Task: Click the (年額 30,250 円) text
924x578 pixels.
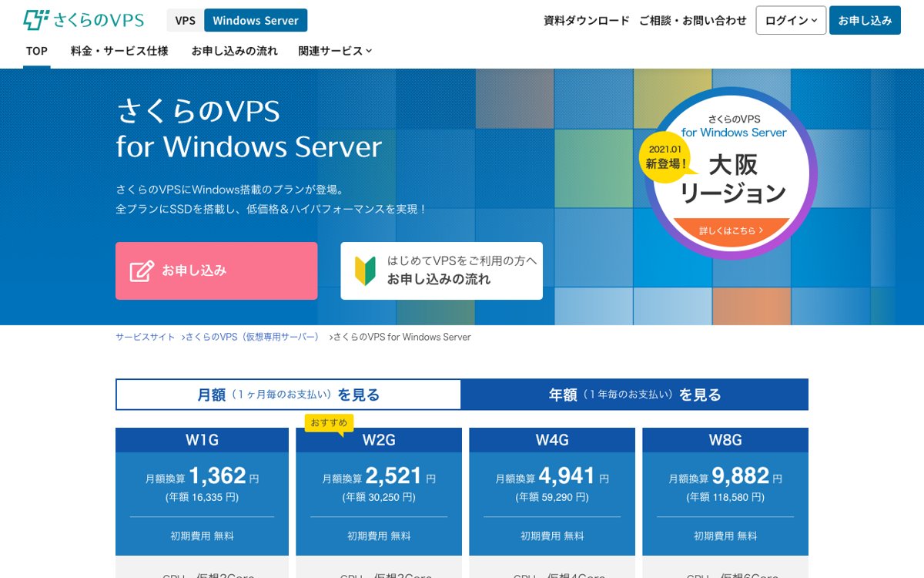Action: [x=379, y=498]
